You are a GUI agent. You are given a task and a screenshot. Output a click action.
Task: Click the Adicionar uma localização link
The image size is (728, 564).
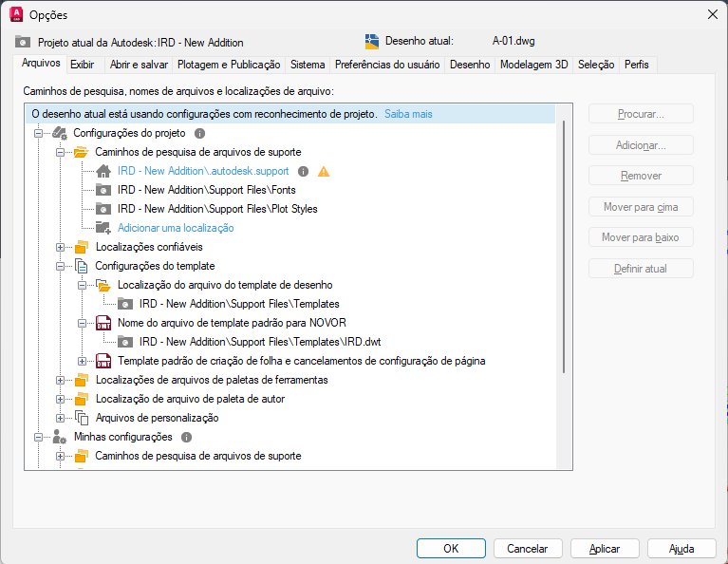click(x=176, y=228)
